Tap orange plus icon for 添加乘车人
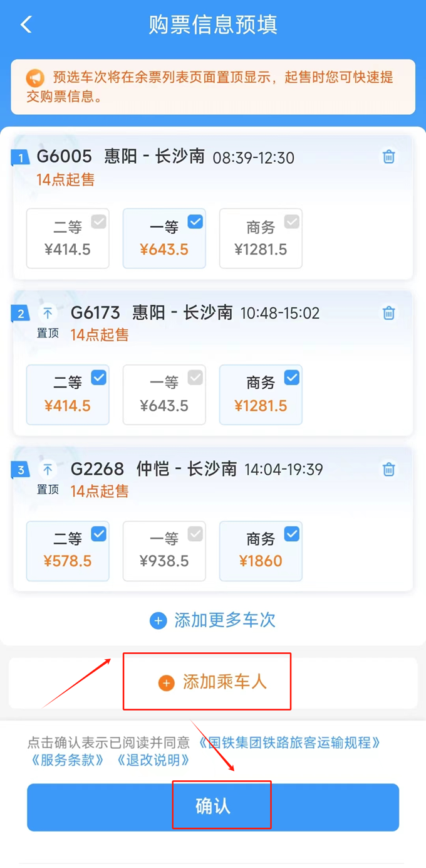This screenshot has height=868, width=426. pos(166,683)
